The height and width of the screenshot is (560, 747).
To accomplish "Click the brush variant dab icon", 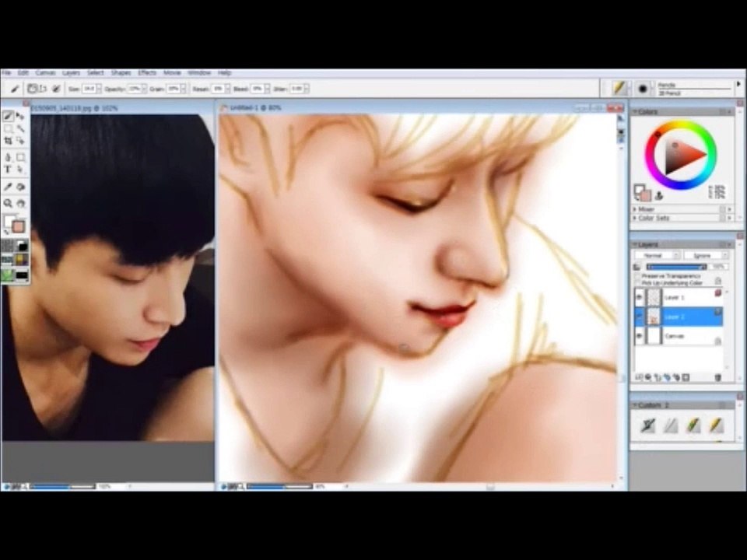I will point(643,89).
